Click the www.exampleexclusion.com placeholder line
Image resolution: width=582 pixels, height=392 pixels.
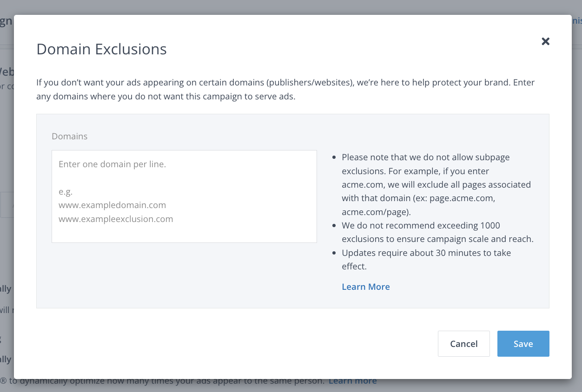click(x=116, y=219)
